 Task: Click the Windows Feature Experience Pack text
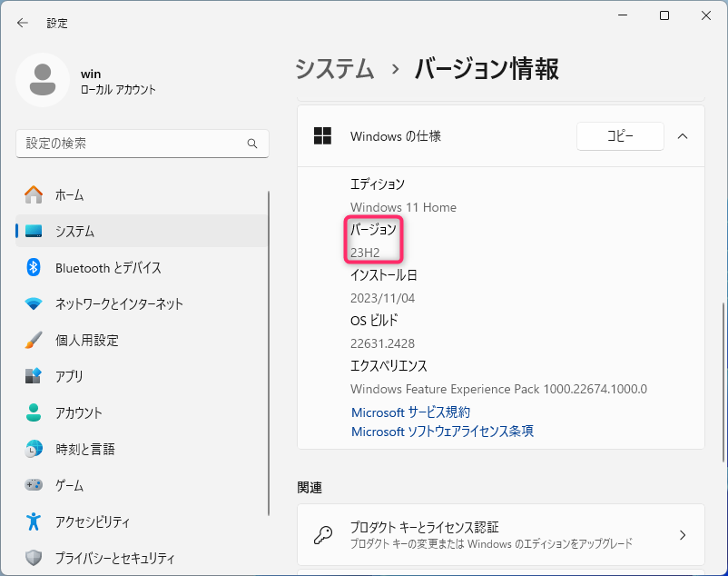tap(498, 389)
